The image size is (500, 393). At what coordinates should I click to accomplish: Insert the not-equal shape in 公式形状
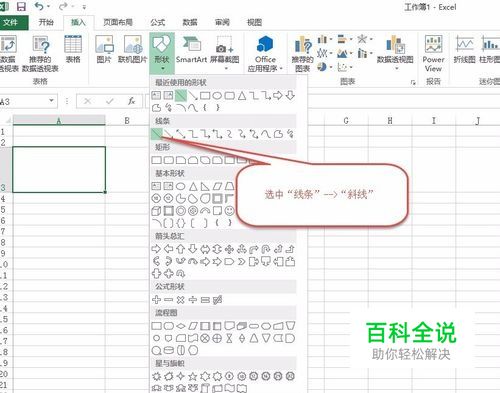point(217,300)
